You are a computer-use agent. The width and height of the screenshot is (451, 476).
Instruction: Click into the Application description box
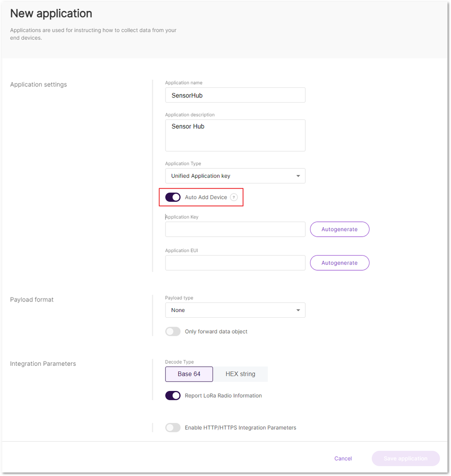(x=235, y=135)
